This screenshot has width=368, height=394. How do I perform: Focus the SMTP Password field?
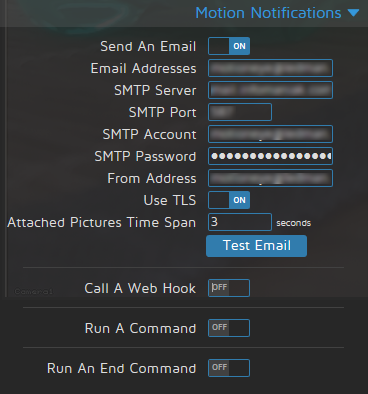270,156
